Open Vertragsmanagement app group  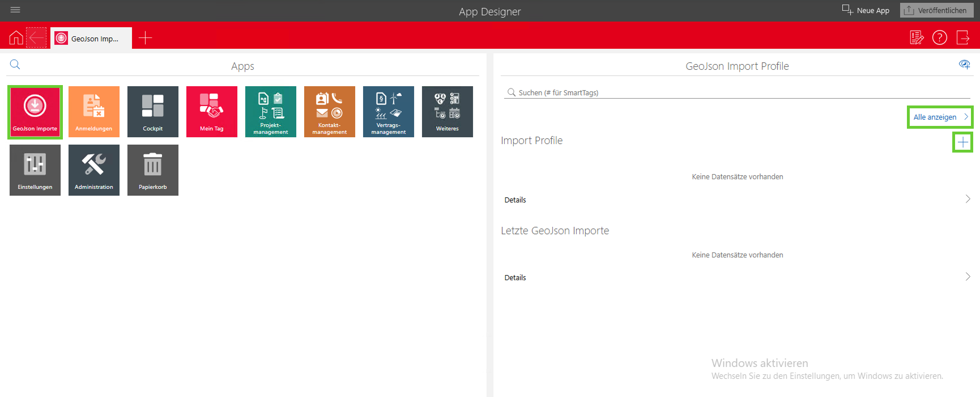tap(389, 112)
